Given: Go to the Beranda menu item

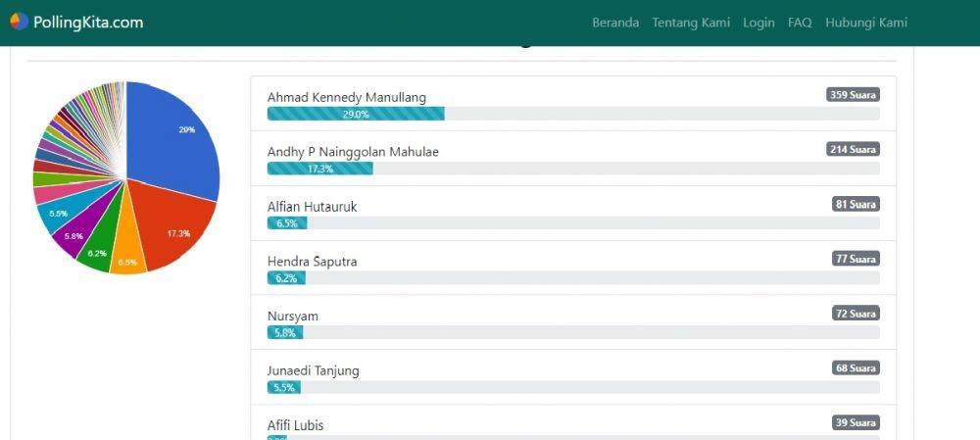Looking at the screenshot, I should tap(615, 23).
